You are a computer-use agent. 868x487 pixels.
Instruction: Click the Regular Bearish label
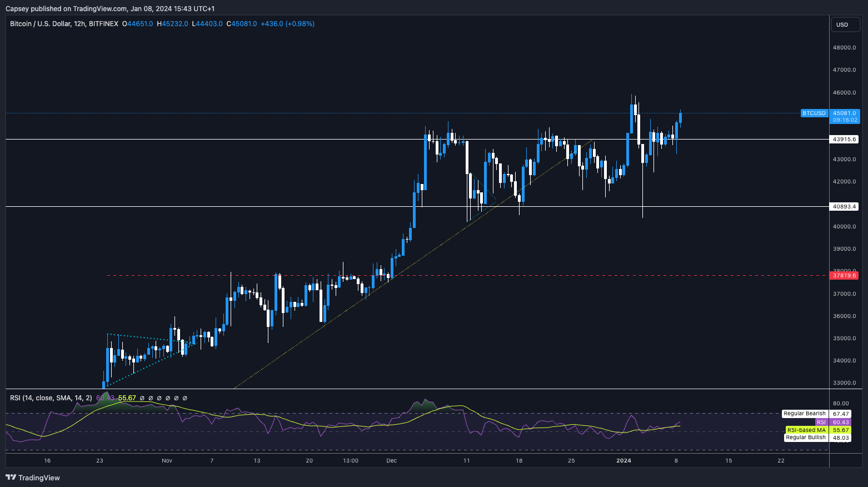(x=805, y=414)
